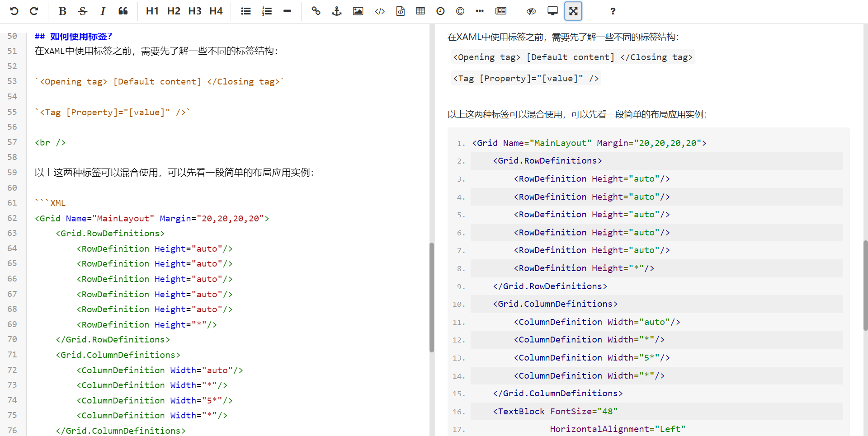Click line number 64 in the editor gutter
Viewport: 868px width, 436px height.
[x=12, y=248]
